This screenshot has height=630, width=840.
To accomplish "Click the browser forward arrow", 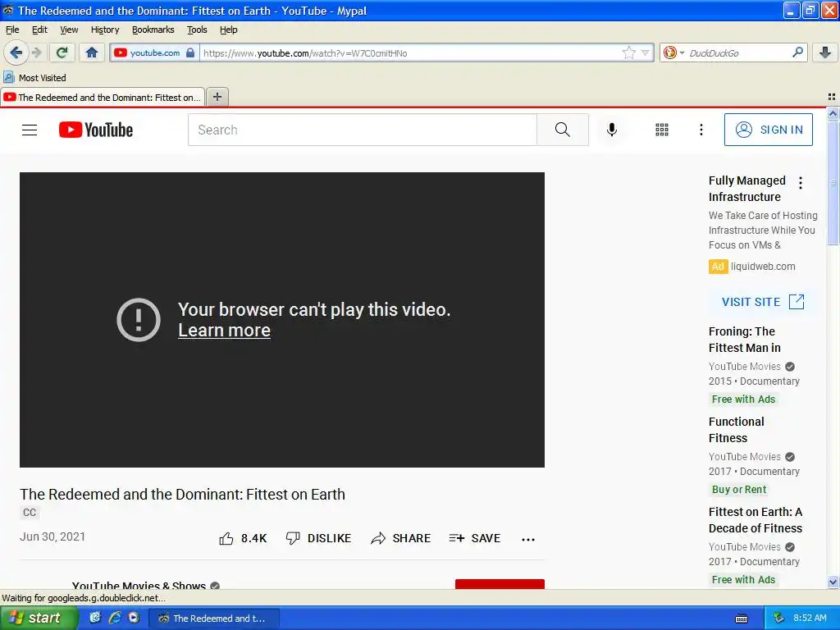I will (36, 52).
